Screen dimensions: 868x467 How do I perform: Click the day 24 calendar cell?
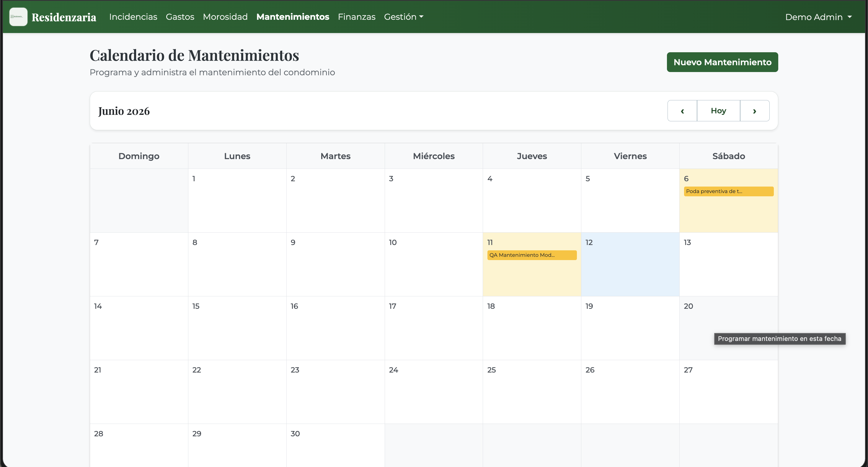(x=434, y=392)
